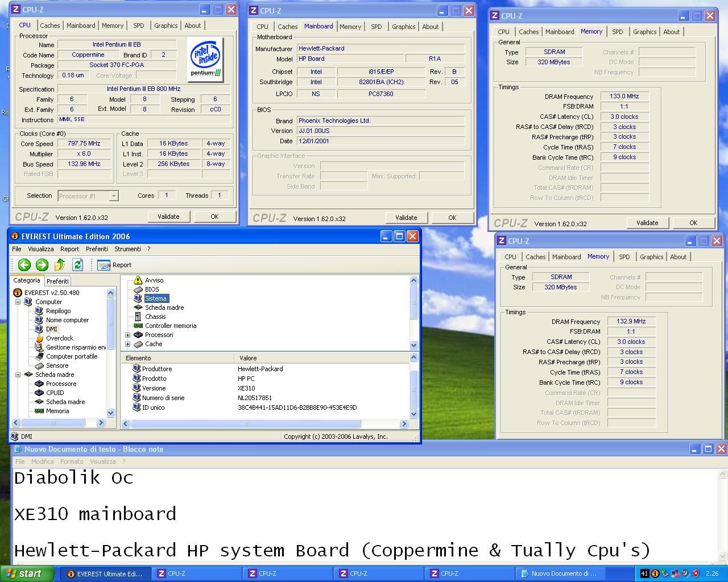Expand the Cache node
The width and height of the screenshot is (728, 582).
click(128, 344)
